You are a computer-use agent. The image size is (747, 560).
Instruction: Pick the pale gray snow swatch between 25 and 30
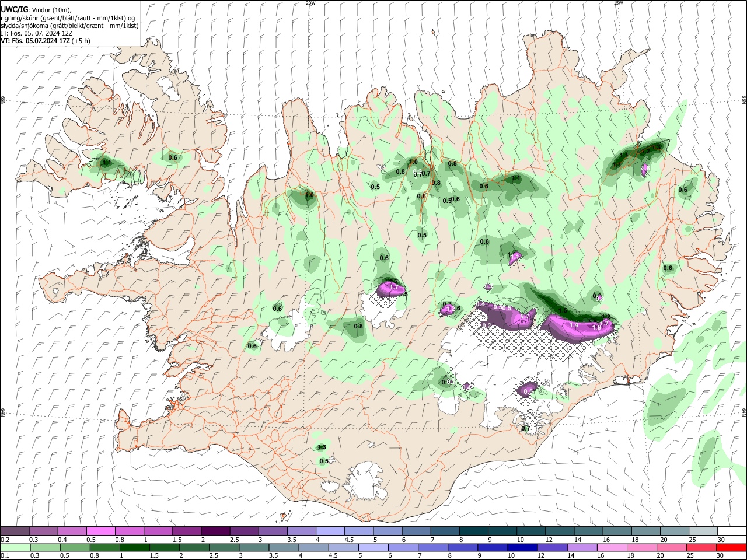tap(703, 531)
